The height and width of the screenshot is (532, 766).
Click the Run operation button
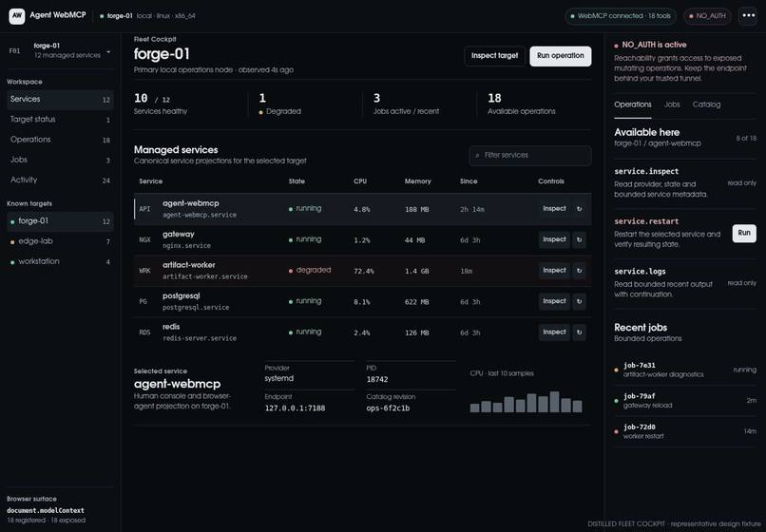(x=561, y=56)
